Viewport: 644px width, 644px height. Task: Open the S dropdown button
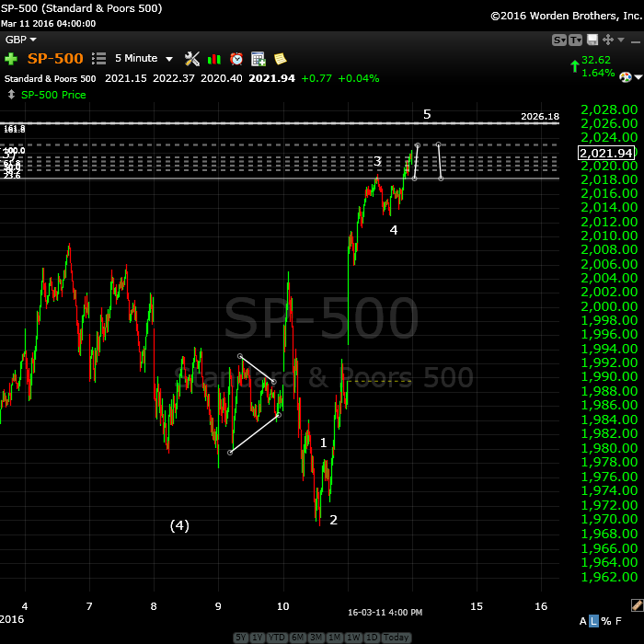pos(559,40)
